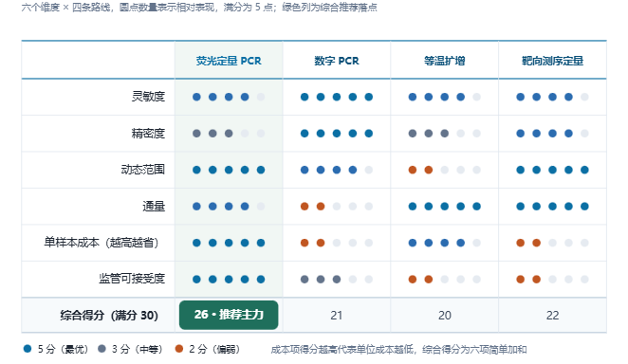Click the total score 21 cell

tap(337, 316)
